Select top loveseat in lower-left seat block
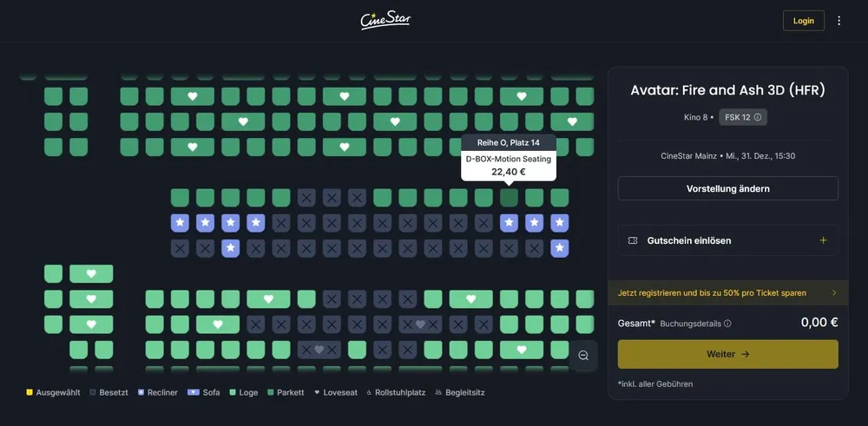The height and width of the screenshot is (426, 868). [x=91, y=274]
